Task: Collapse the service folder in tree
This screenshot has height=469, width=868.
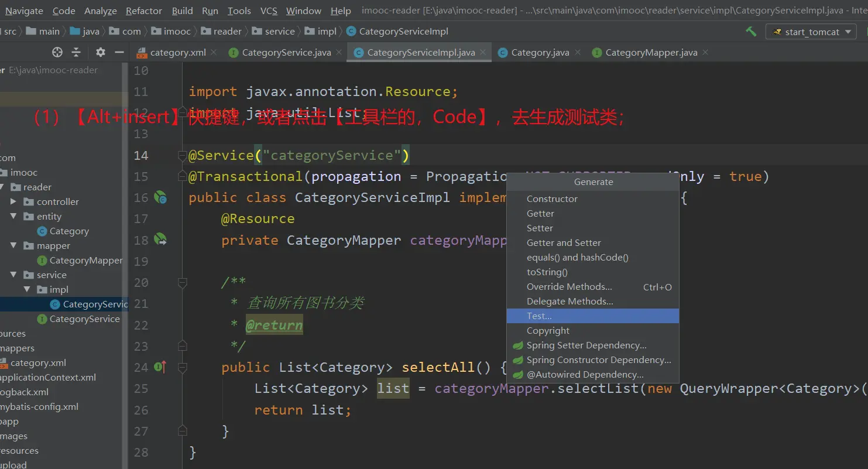Action: (x=13, y=275)
